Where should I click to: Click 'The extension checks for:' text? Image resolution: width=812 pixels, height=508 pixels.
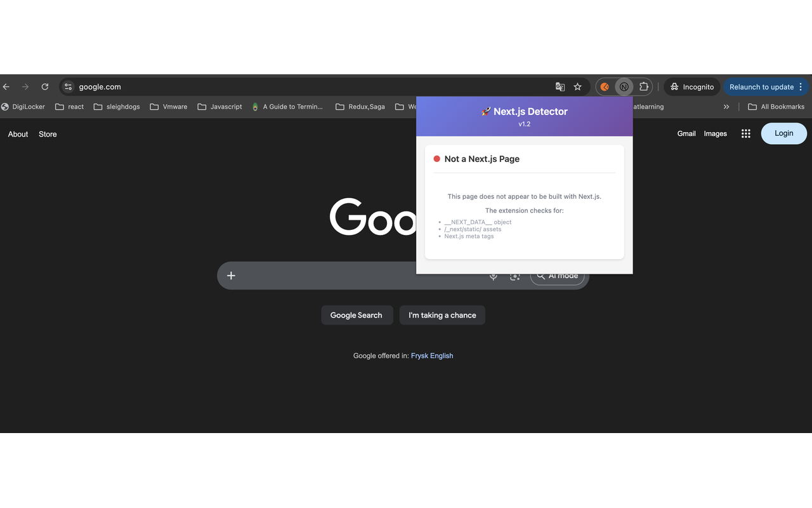pos(525,211)
